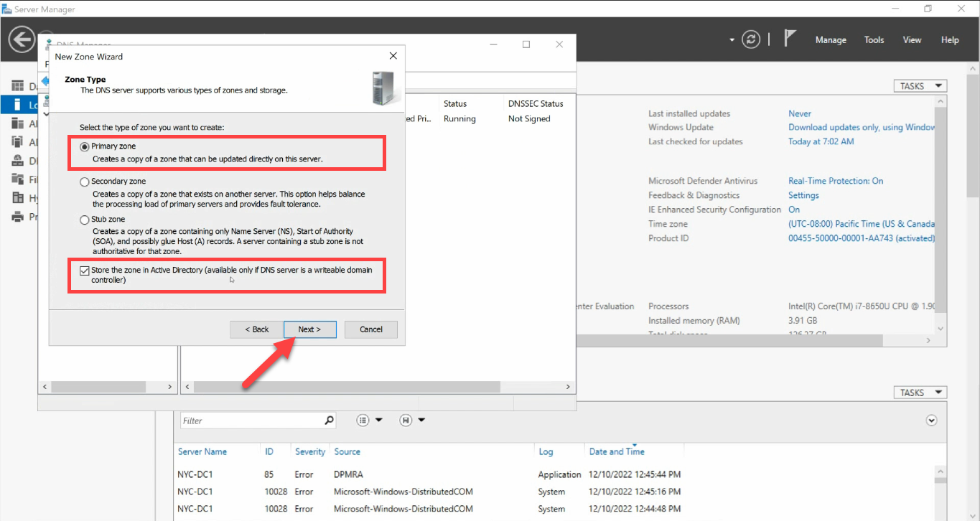The image size is (980, 521).
Task: Close the DNS Manager window
Action: tap(559, 44)
